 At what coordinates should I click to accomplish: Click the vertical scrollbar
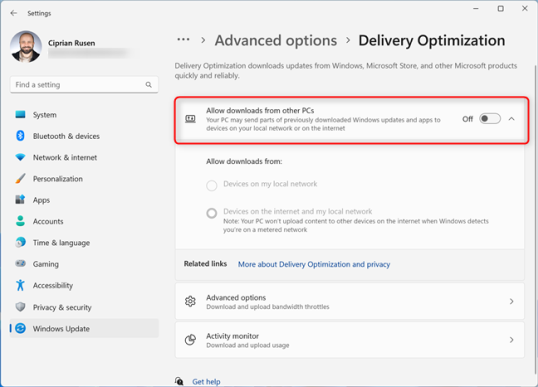535,220
